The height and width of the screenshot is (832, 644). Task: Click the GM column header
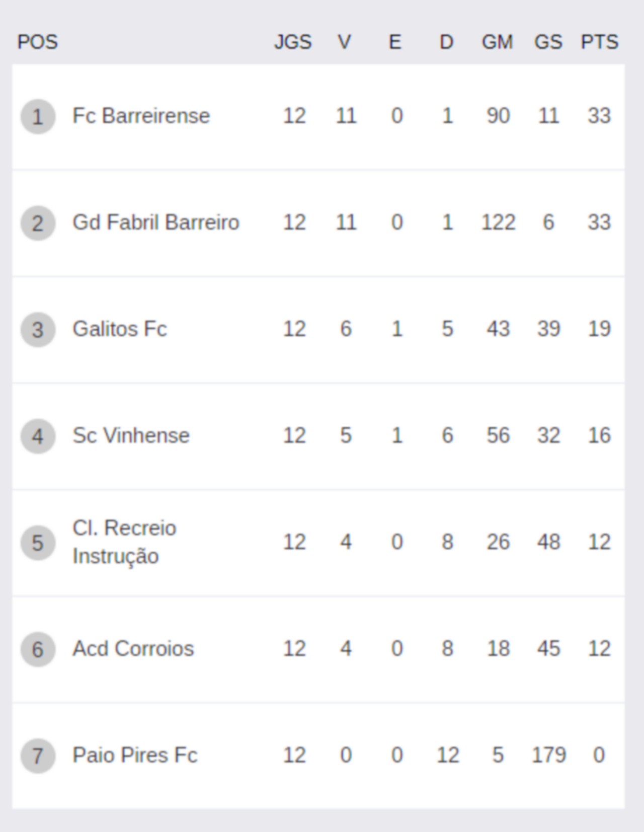pyautogui.click(x=497, y=42)
